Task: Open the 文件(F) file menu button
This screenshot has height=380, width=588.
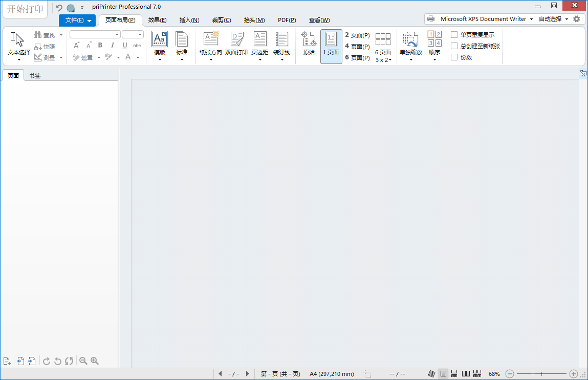Action: (x=77, y=20)
